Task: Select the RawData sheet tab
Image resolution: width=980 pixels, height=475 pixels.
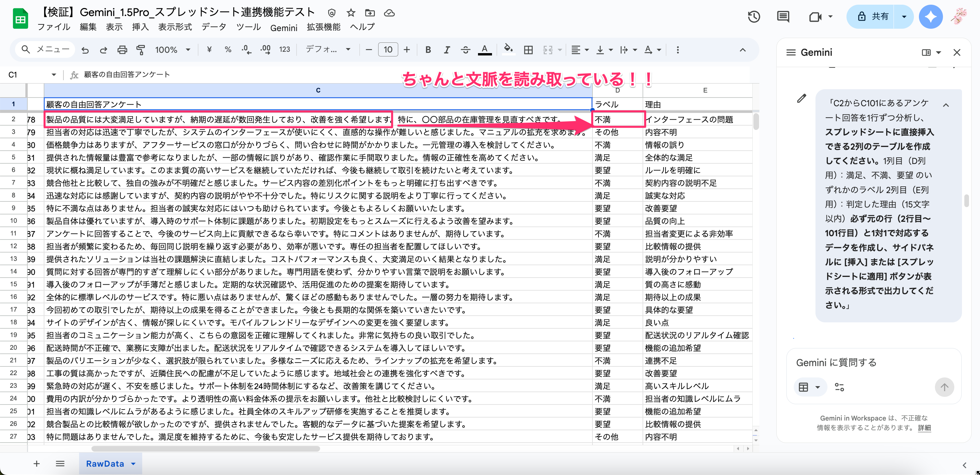Action: pos(105,464)
